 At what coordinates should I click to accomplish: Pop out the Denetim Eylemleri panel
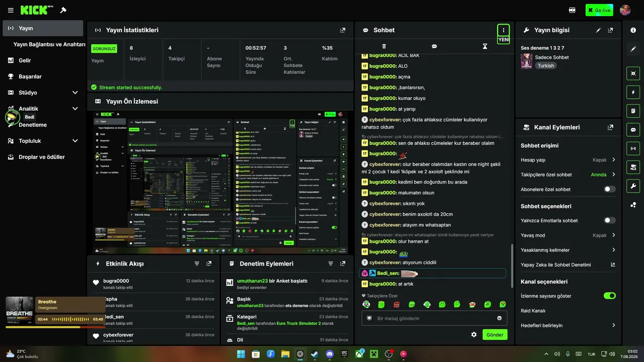tap(343, 263)
